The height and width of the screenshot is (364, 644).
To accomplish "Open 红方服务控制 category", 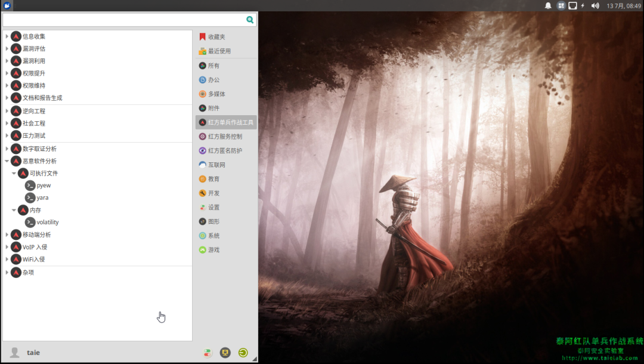I will [x=227, y=137].
